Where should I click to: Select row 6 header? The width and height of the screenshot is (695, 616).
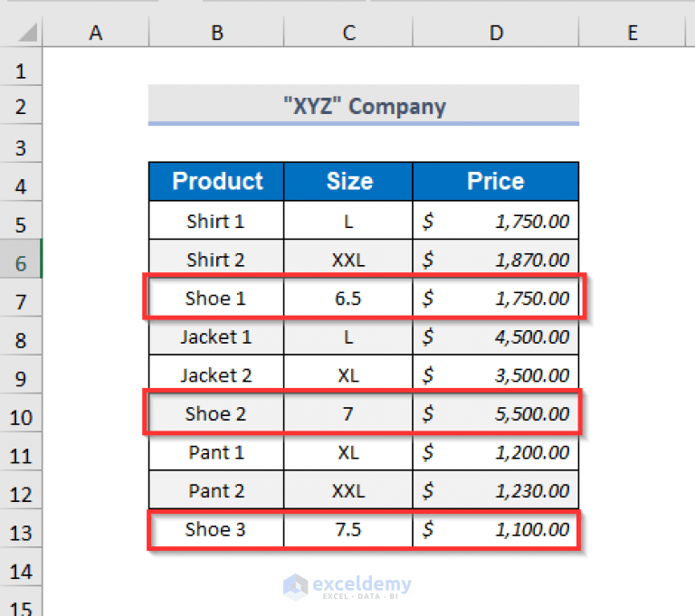(x=21, y=259)
